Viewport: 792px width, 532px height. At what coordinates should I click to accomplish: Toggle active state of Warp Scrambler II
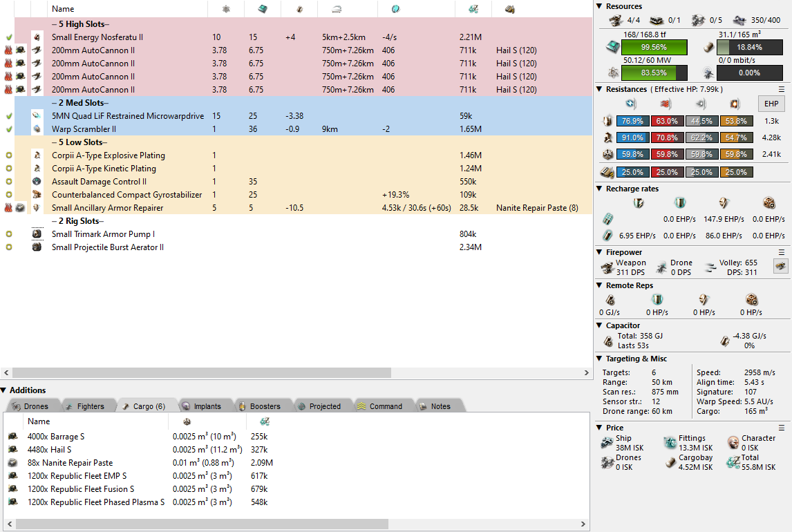[x=9, y=129]
